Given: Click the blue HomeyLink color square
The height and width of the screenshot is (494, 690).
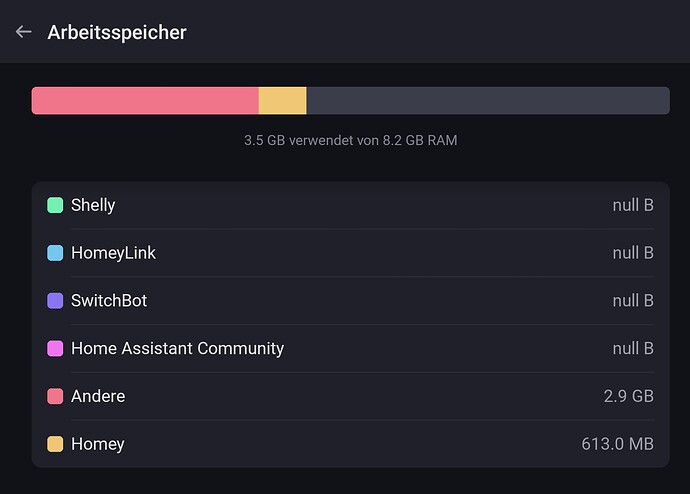Looking at the screenshot, I should (x=55, y=253).
